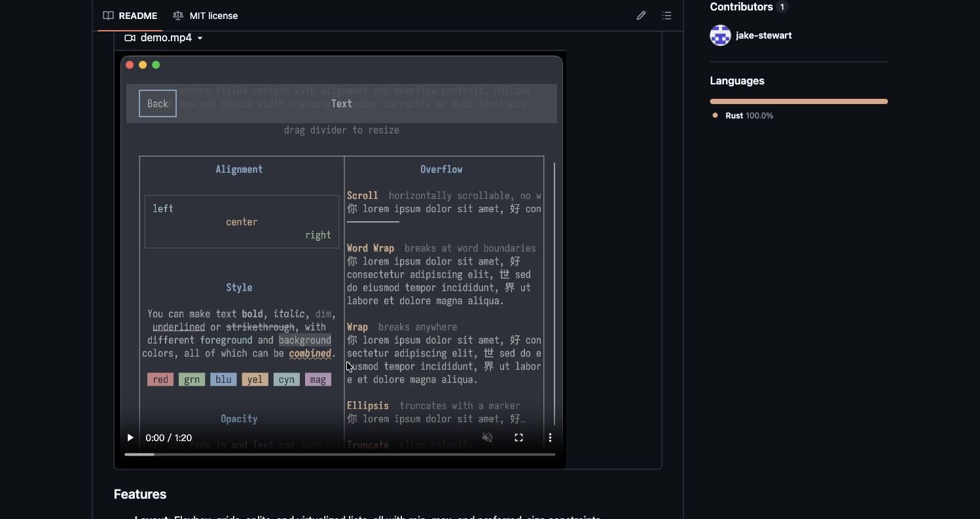Click the horizontal scrollbar under Scroll text
Image resolution: width=980 pixels, height=519 pixels.
click(373, 222)
